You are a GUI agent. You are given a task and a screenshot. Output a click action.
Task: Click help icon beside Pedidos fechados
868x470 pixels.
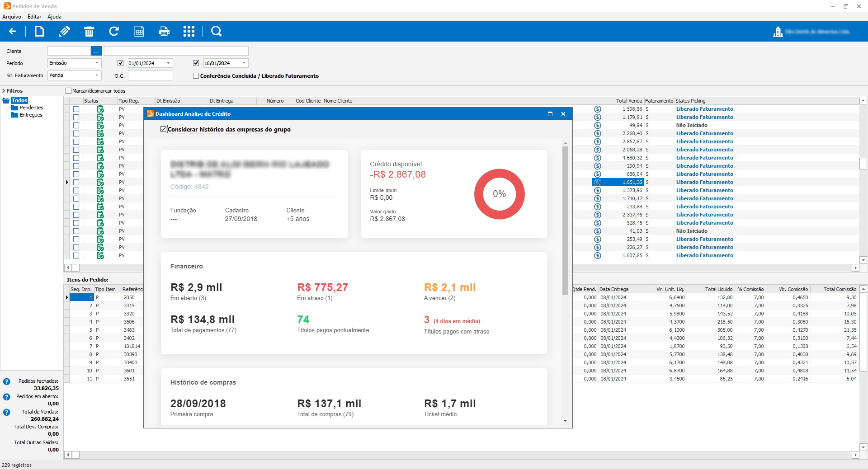coord(6,382)
